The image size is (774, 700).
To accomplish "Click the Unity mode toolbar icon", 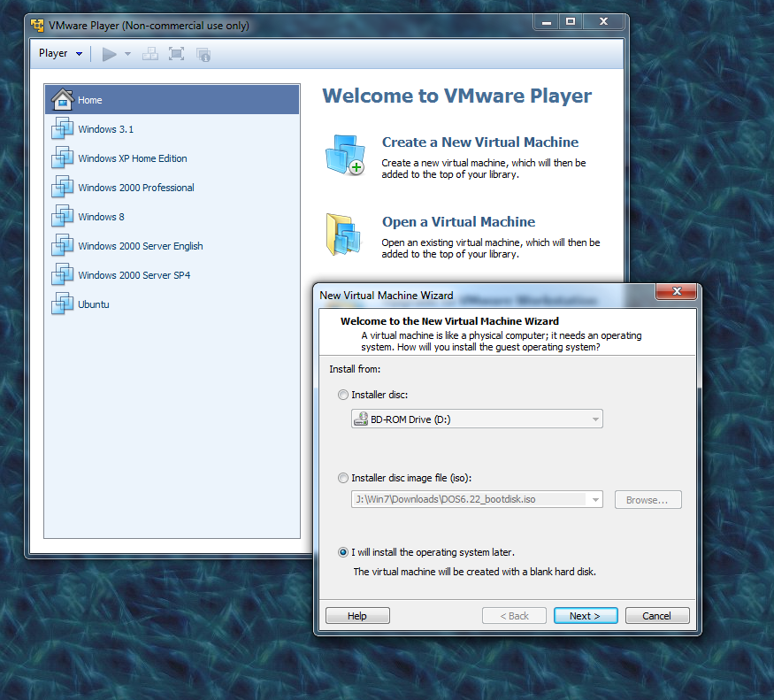I will [203, 54].
